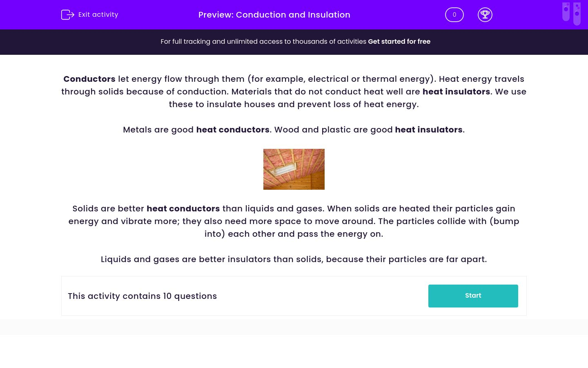Select the title 'Preview: Conduction and Insulation'
This screenshot has height=368, width=588.
point(274,15)
